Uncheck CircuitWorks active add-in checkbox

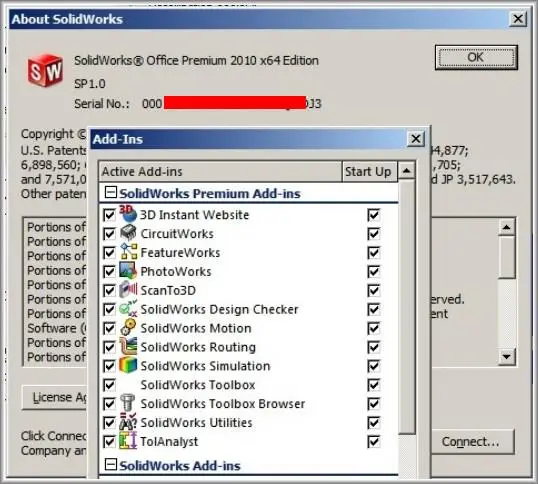click(109, 234)
